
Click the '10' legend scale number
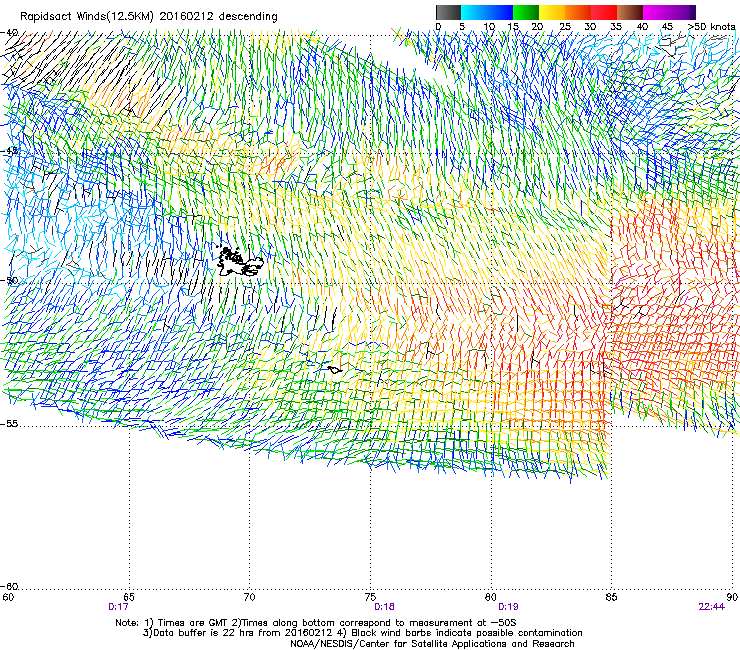489,27
